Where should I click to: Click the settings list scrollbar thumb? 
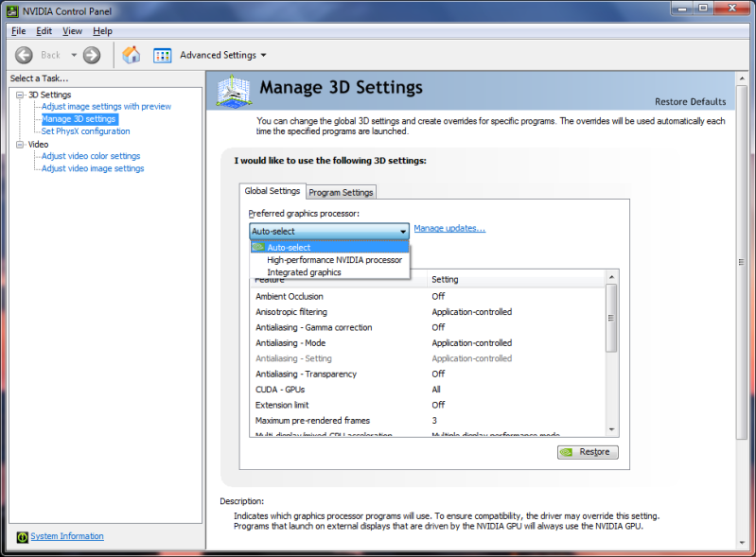tap(611, 318)
